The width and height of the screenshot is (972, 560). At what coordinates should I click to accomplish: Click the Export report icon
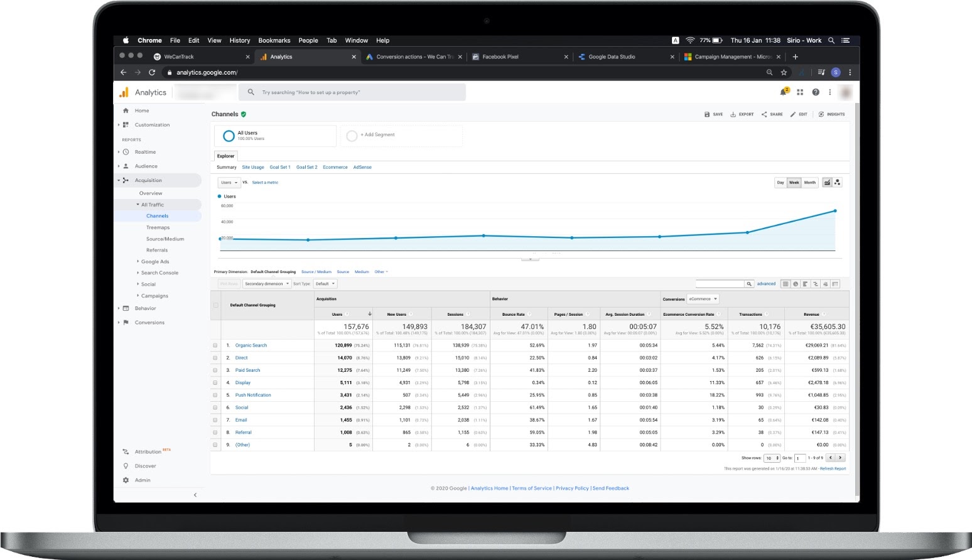point(742,114)
